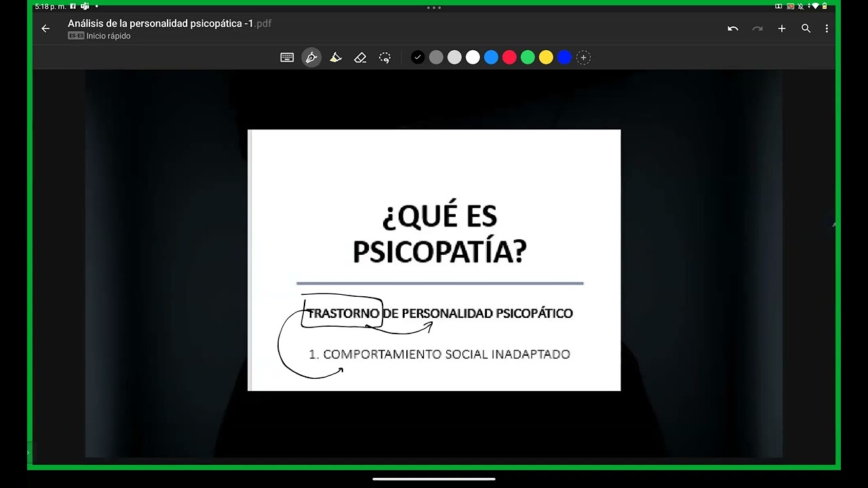Image resolution: width=868 pixels, height=488 pixels.
Task: Click the '¿QUÉ ES PSICOPATÍA?' slide heading
Action: coord(439,234)
